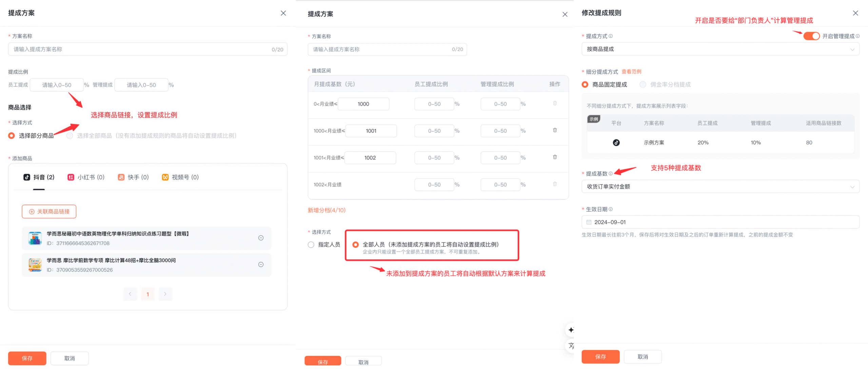Delete the 1001<月业绩≤1002 tier row
Viewport: 868px width, 369px height.
point(555,157)
